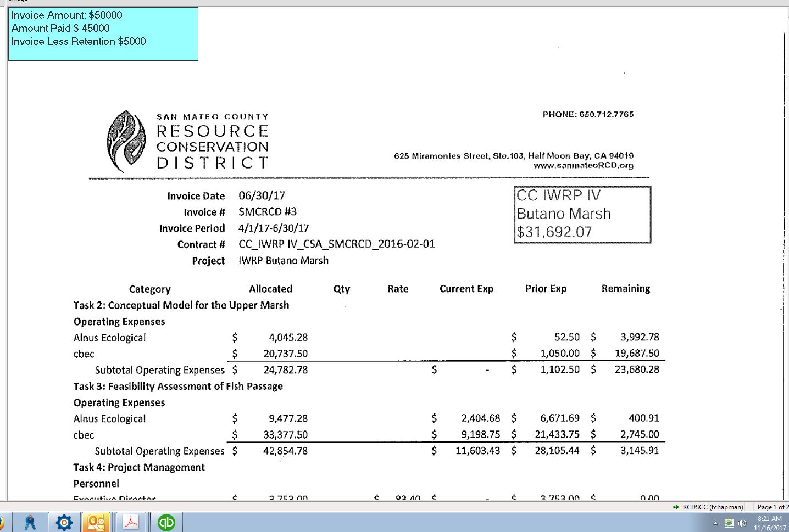
Task: Click the green connection status icon
Action: tap(676, 507)
